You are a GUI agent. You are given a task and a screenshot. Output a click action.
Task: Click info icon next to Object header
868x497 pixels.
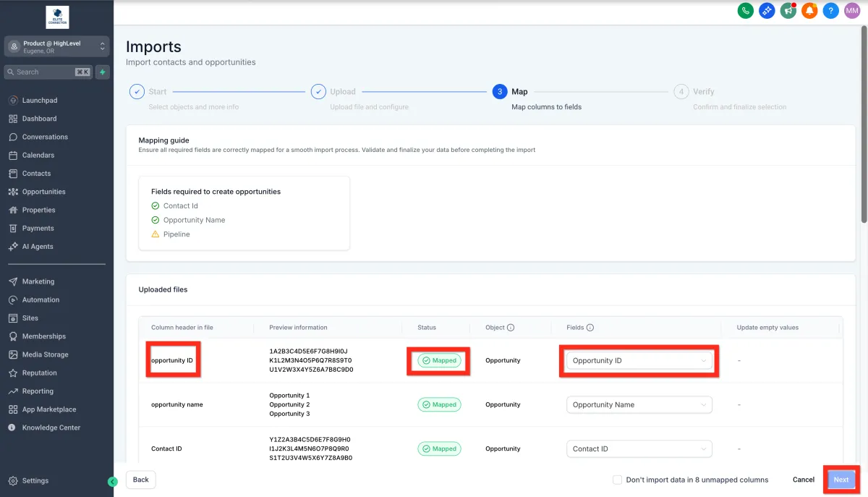(511, 328)
